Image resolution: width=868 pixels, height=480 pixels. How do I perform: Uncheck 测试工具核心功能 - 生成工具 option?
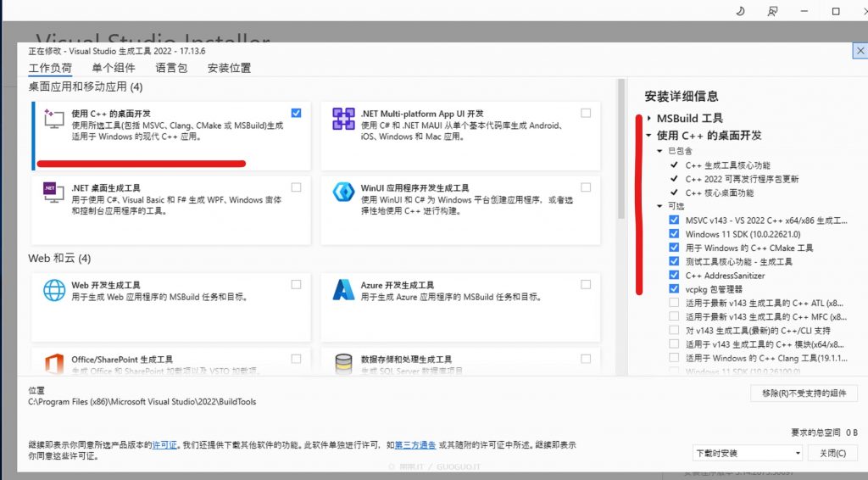pyautogui.click(x=674, y=261)
